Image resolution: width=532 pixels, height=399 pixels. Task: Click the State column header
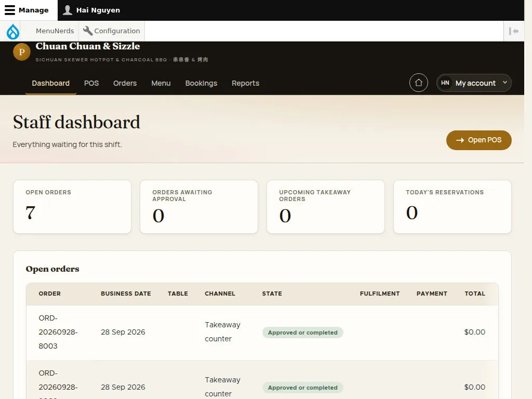click(x=272, y=294)
